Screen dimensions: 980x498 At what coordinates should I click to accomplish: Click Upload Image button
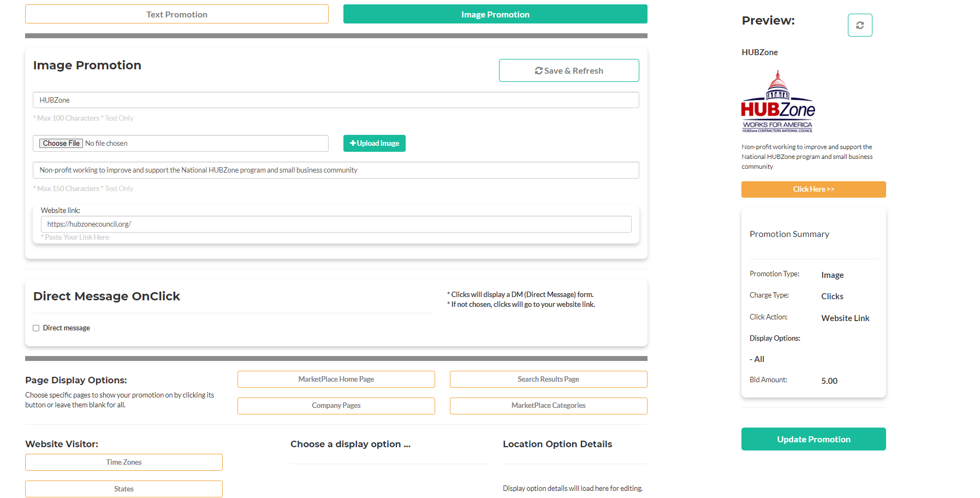pos(375,143)
